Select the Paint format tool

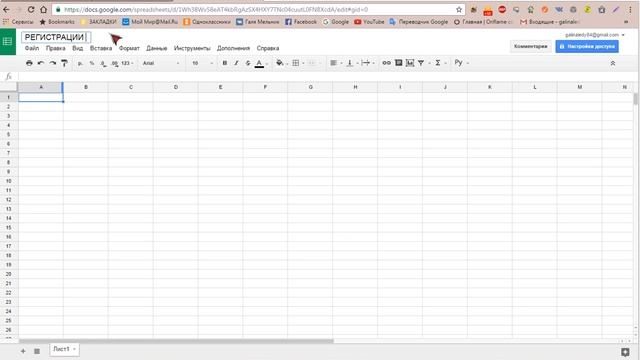coord(64,63)
